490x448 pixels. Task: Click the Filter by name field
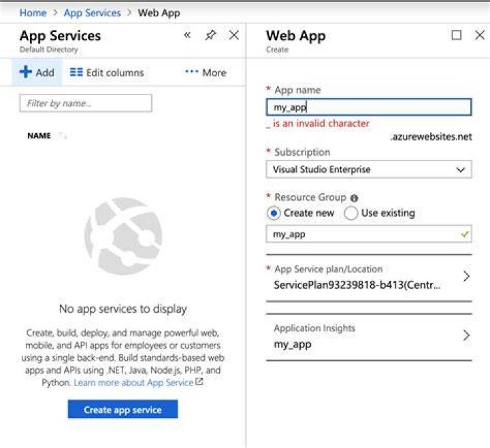[86, 103]
